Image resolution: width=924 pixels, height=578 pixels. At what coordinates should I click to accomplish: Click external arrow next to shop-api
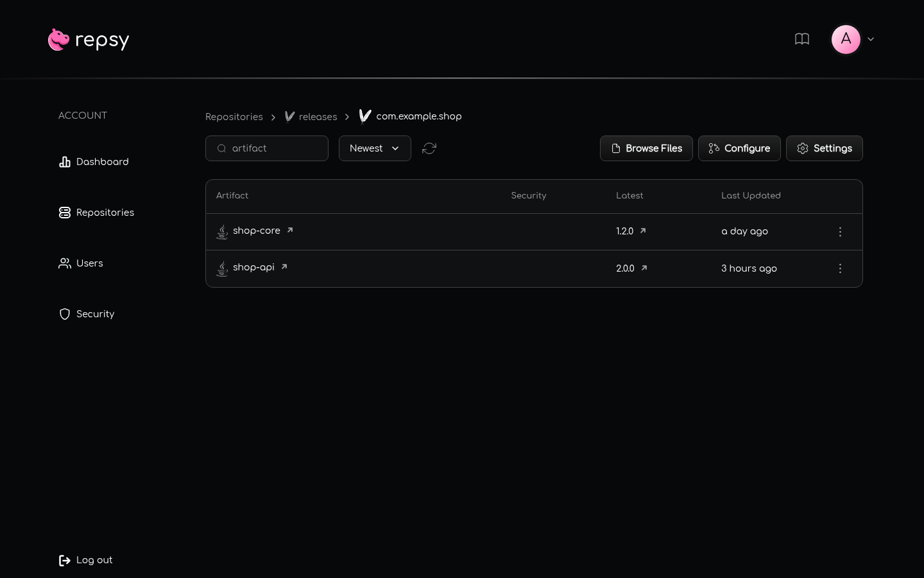(284, 267)
